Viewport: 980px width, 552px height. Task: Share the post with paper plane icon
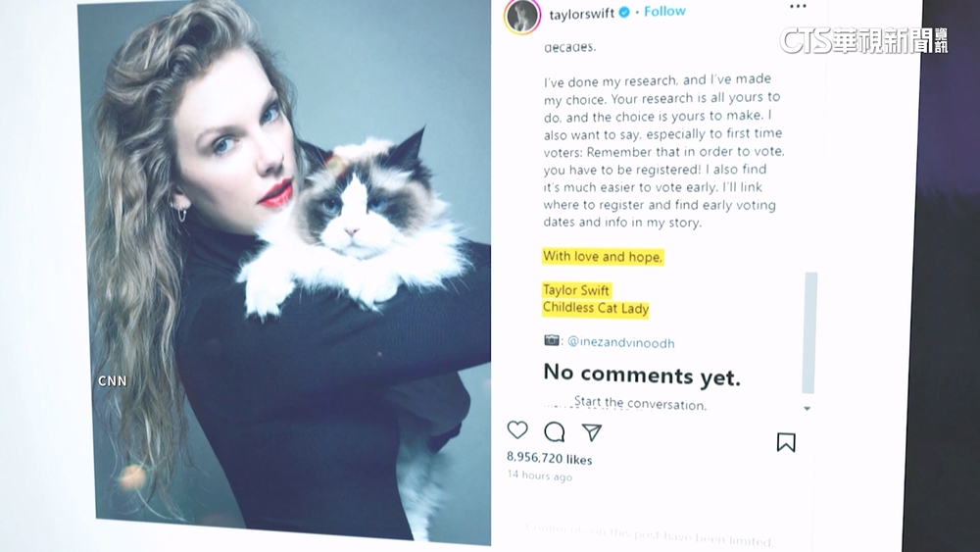pyautogui.click(x=591, y=432)
